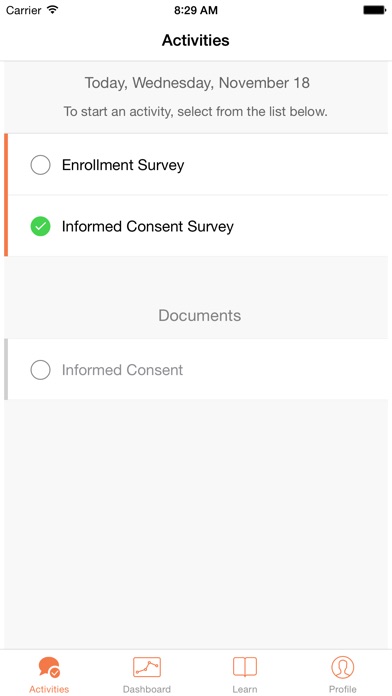The height and width of the screenshot is (696, 392).
Task: Open the Profile person icon
Action: [343, 667]
